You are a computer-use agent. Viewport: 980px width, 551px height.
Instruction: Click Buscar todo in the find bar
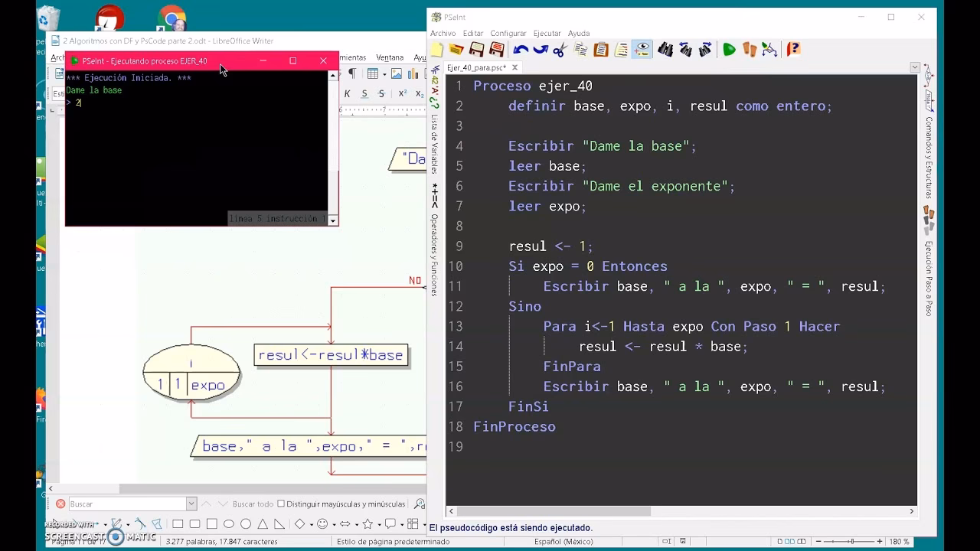click(253, 504)
